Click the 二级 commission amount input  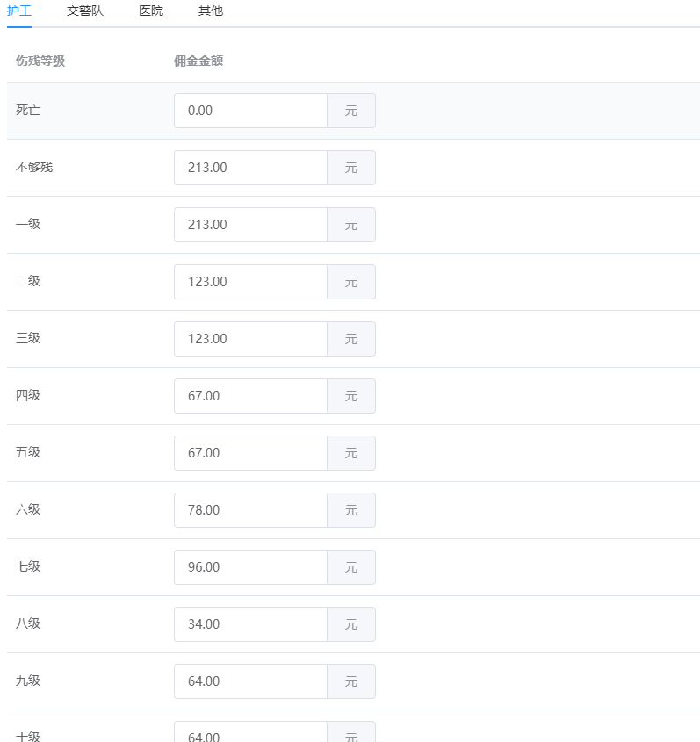pyautogui.click(x=251, y=282)
